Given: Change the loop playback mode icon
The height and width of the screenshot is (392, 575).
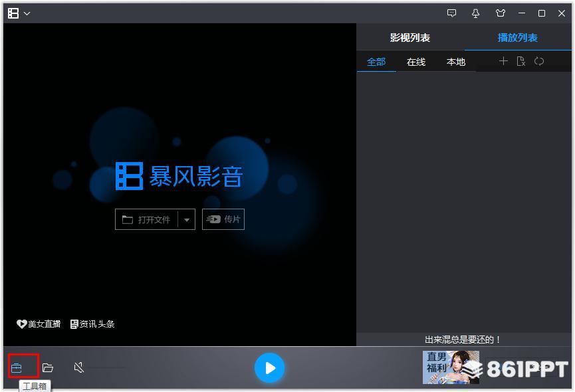Looking at the screenshot, I should 538,61.
